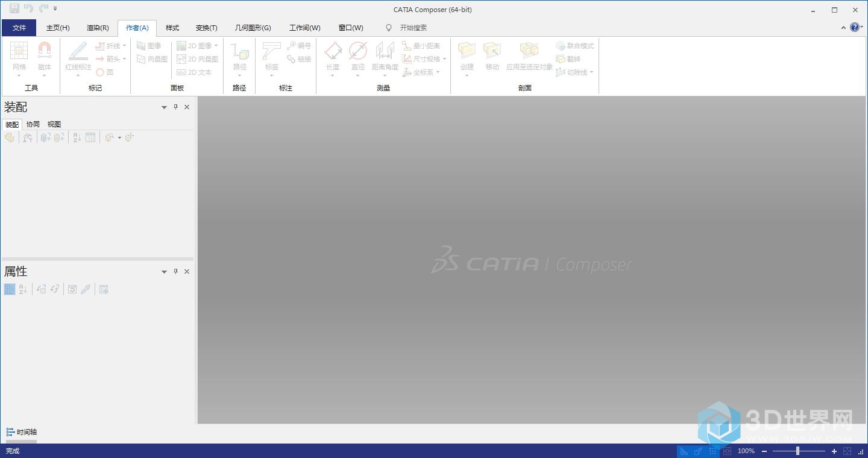Pin the 装配 panel with the pushpin
868x458 pixels.
(175, 107)
